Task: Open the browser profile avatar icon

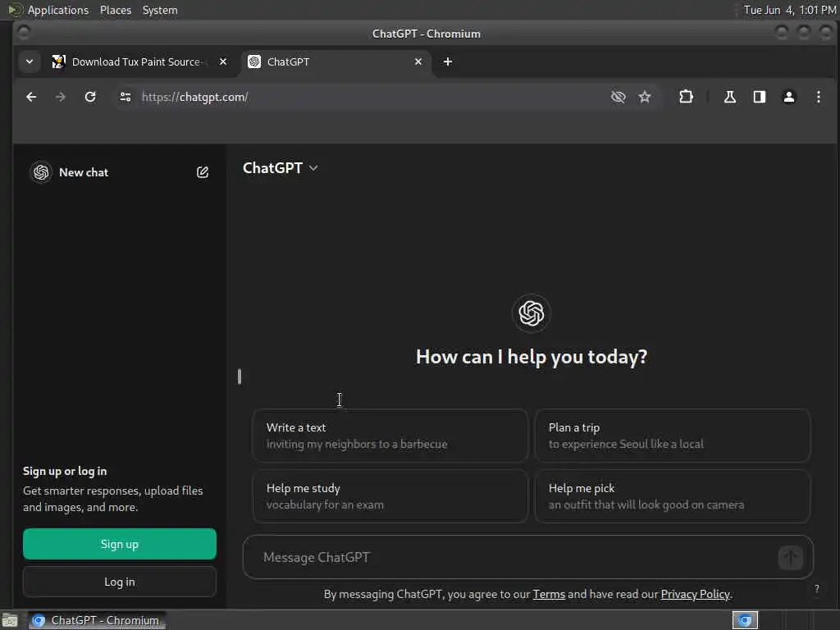Action: click(788, 97)
